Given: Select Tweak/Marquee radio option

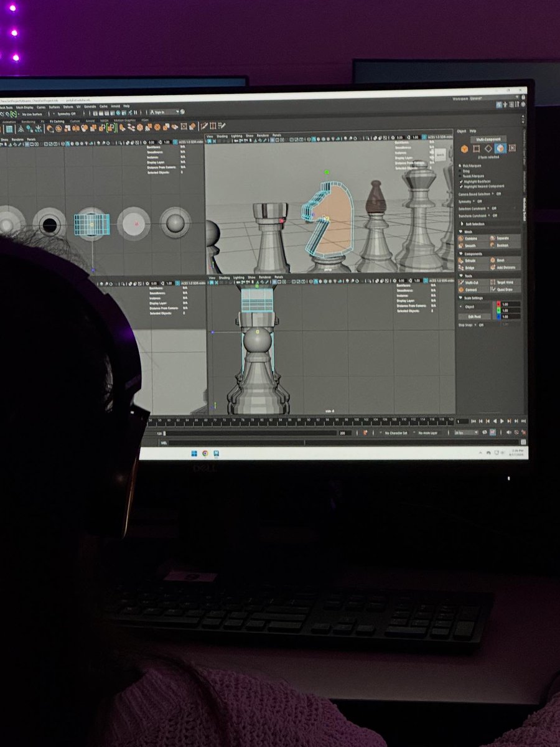Looking at the screenshot, I should pos(460,176).
